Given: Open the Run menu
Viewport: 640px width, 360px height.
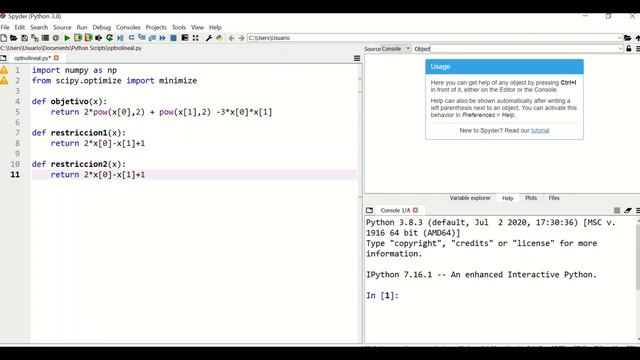Looking at the screenshot, I should 82,27.
